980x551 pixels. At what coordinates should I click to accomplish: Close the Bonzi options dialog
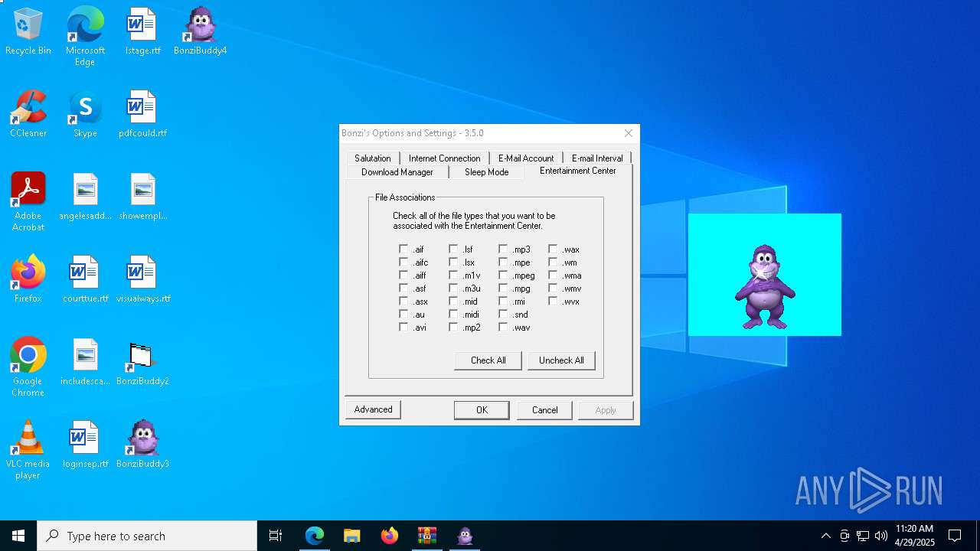[x=629, y=133]
